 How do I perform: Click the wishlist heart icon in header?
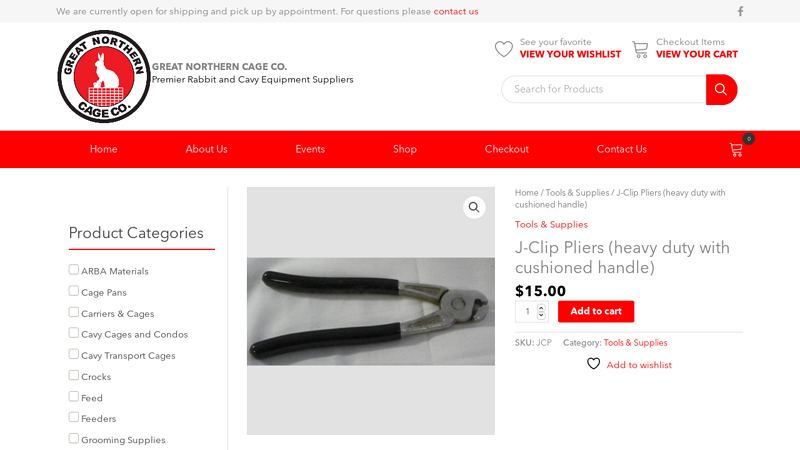[x=504, y=49]
